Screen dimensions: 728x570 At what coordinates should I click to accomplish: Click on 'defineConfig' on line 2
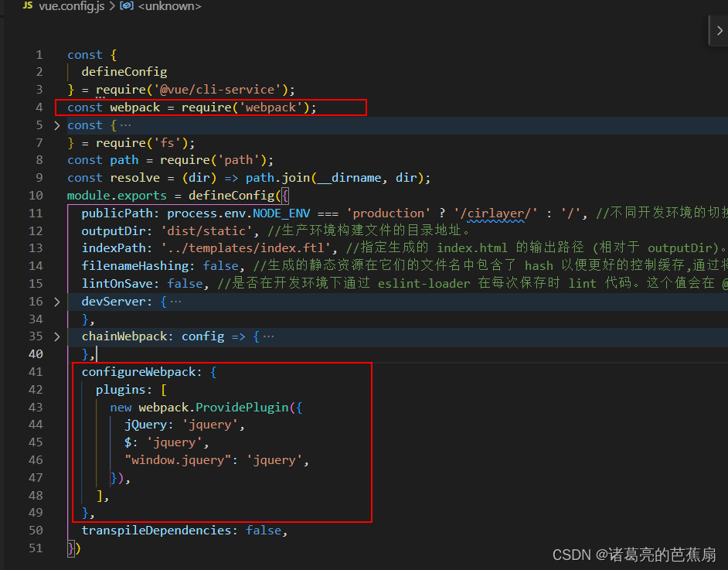pos(124,72)
